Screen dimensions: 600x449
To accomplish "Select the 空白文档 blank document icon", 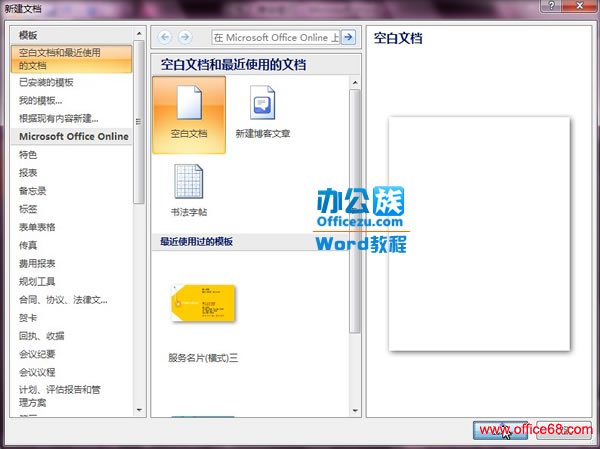I will (189, 115).
